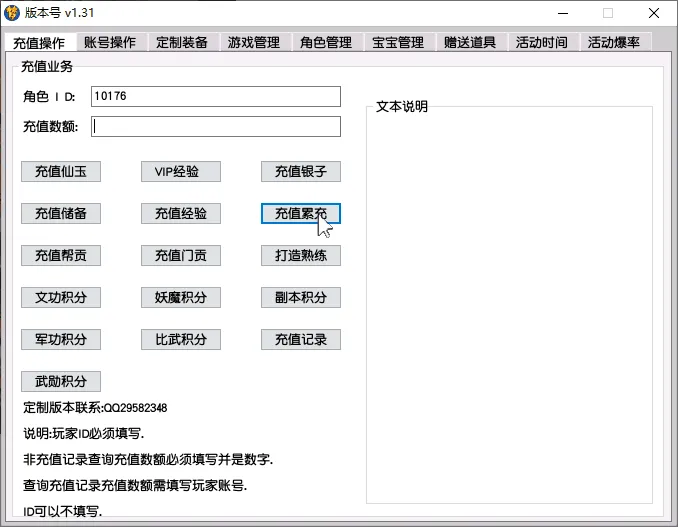Open the 定制装备 tab
Viewport: 678px width, 527px height.
coord(182,42)
